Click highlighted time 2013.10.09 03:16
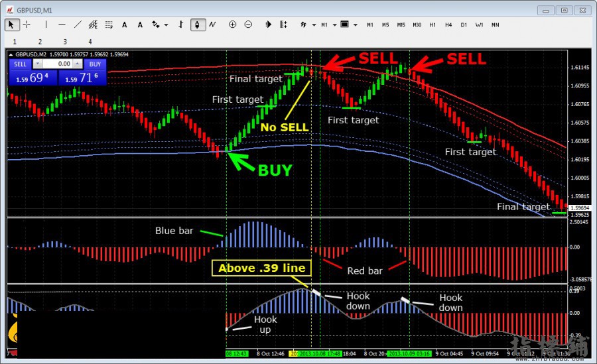The image size is (597, 364). coord(409,353)
